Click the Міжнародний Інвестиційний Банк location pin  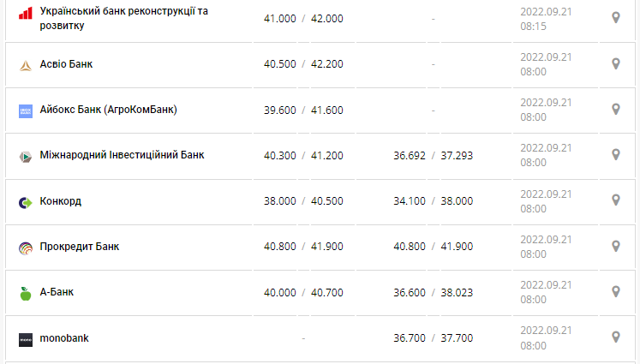(615, 155)
